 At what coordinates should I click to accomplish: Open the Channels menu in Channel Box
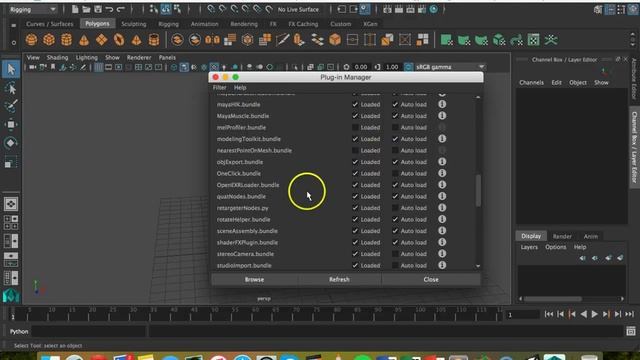pyautogui.click(x=531, y=82)
